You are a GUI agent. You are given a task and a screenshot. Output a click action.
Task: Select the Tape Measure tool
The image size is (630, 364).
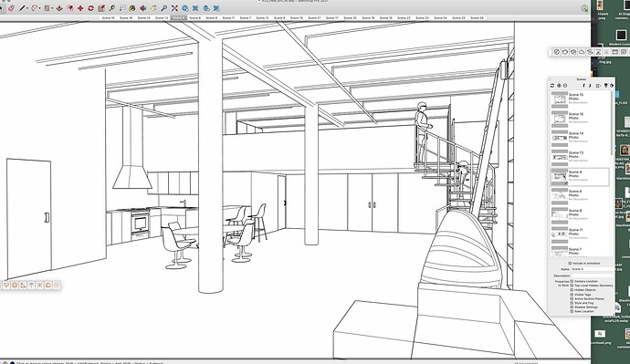click(x=111, y=8)
